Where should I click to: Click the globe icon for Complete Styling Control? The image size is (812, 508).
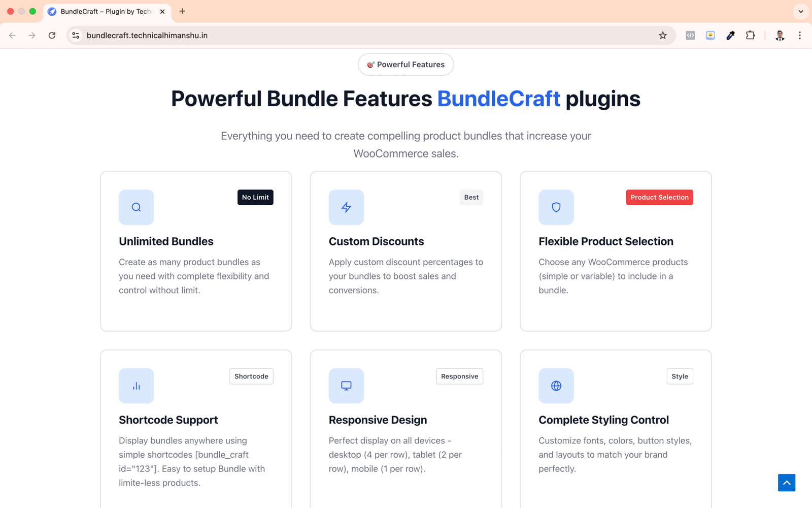coord(556,386)
